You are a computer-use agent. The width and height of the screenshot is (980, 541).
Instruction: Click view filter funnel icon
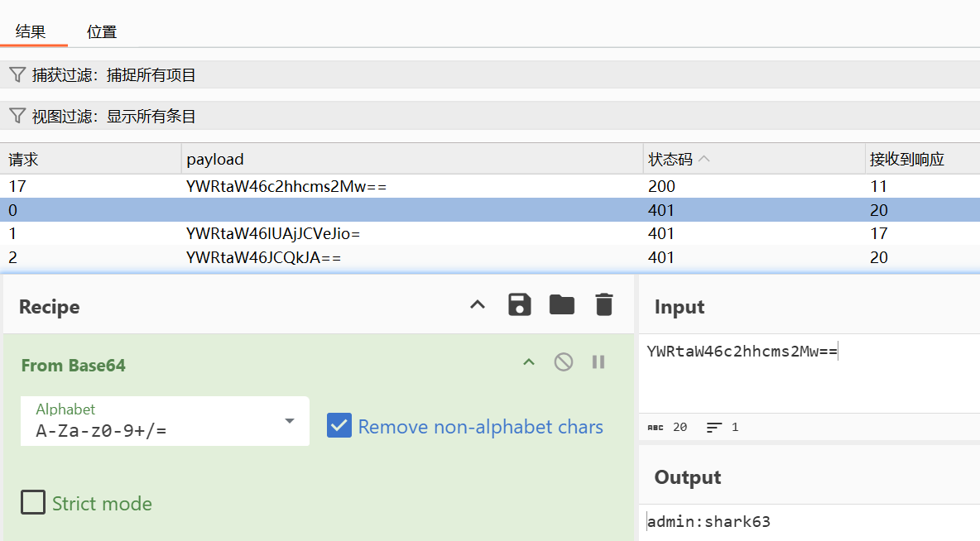coord(17,116)
